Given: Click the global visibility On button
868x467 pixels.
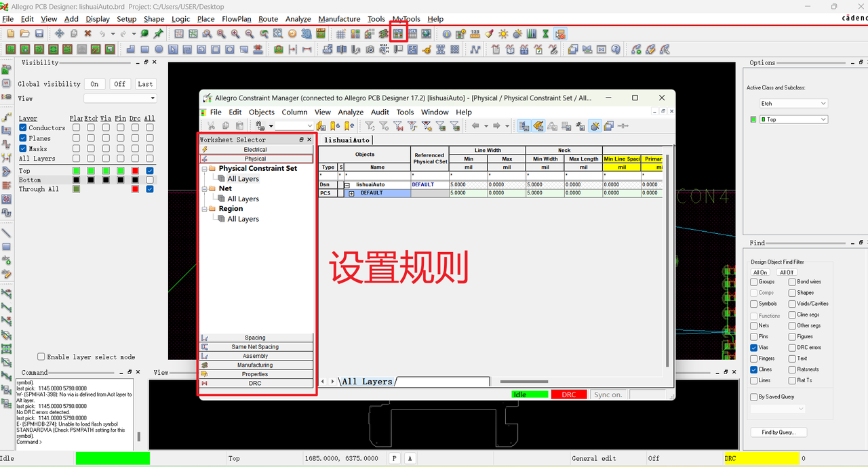Looking at the screenshot, I should pyautogui.click(x=94, y=84).
